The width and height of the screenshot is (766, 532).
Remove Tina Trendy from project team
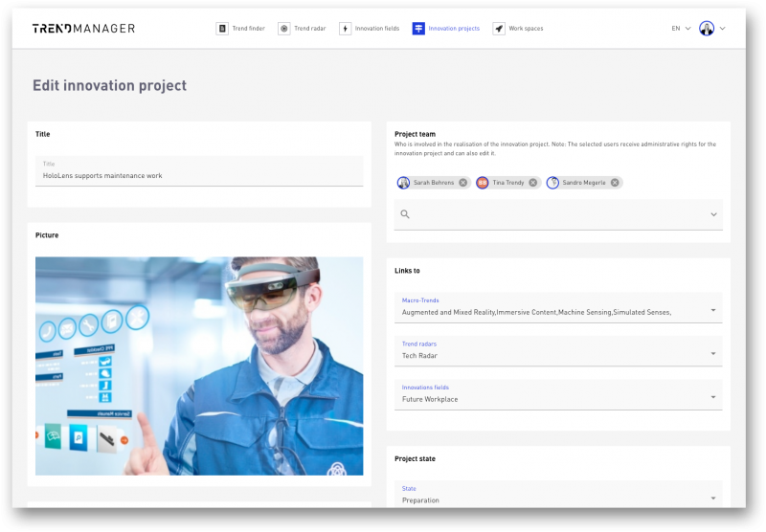[x=533, y=183]
